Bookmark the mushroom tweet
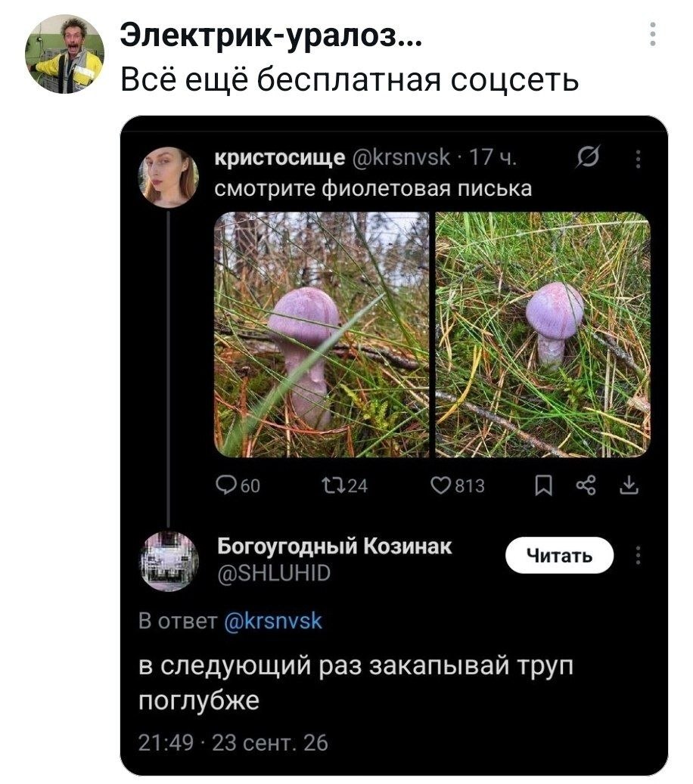The width and height of the screenshot is (693, 784). point(543,485)
